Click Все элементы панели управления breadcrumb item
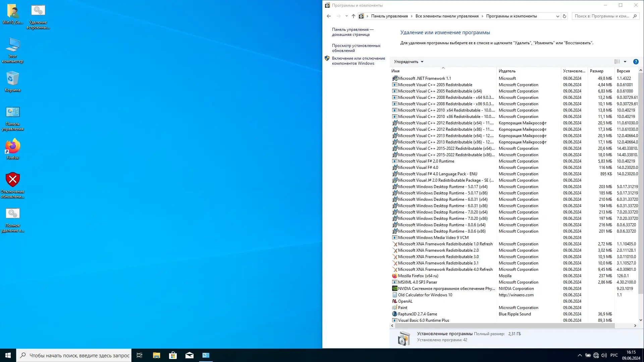This screenshot has width=644, height=362. [x=447, y=16]
